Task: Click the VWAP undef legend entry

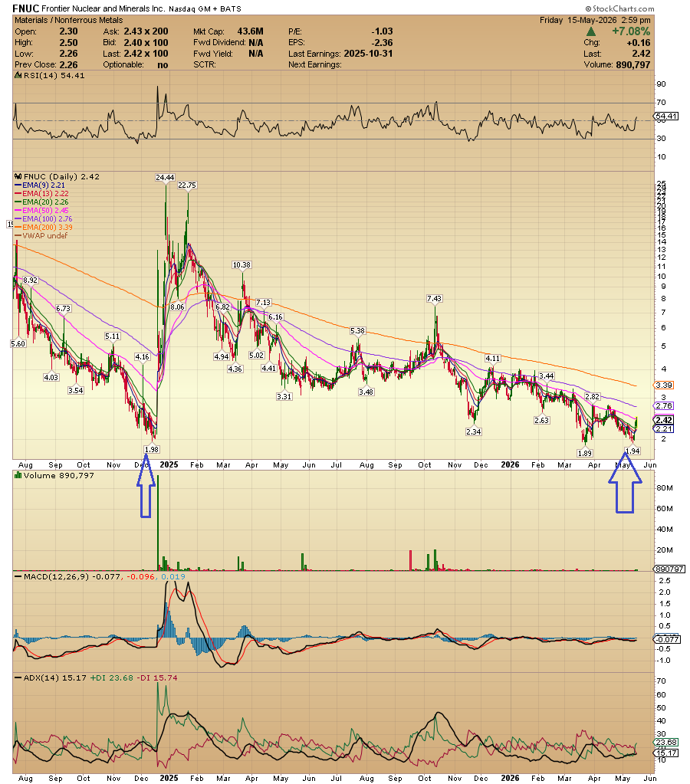Action: (x=41, y=236)
